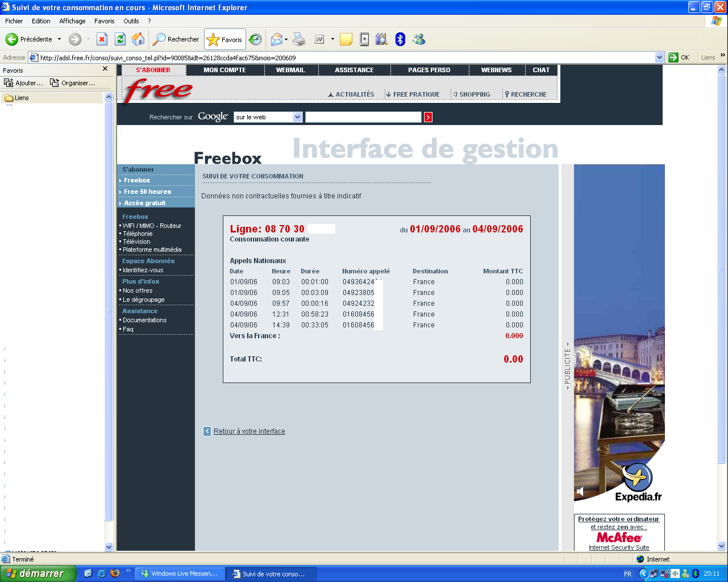Click the Research books icon
728x582 pixels.
pyautogui.click(x=382, y=39)
